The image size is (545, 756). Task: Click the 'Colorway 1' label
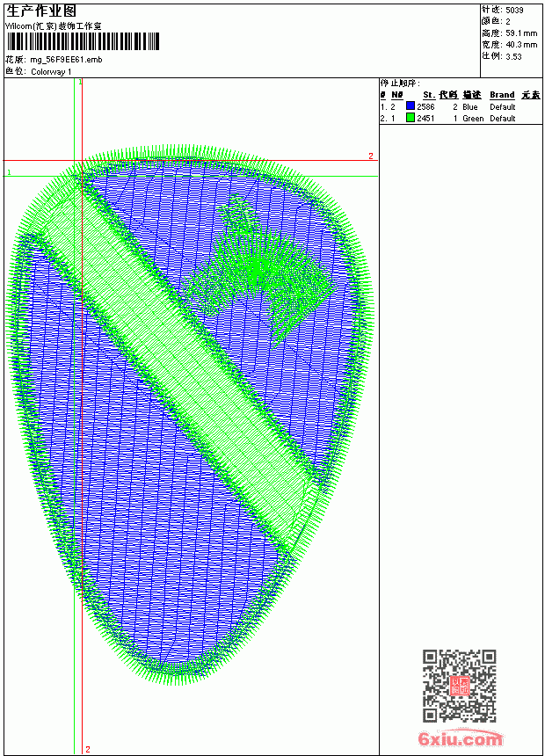click(x=51, y=72)
